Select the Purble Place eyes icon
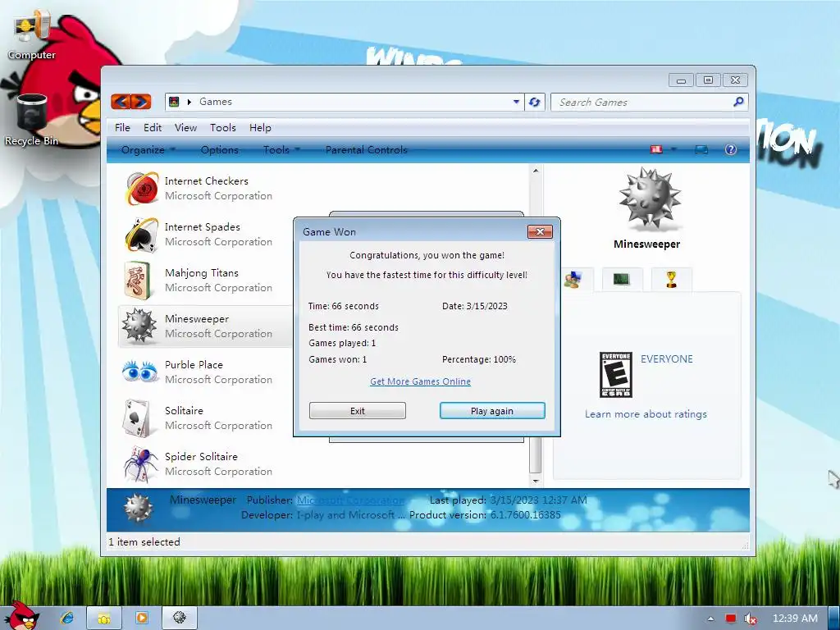 139,372
